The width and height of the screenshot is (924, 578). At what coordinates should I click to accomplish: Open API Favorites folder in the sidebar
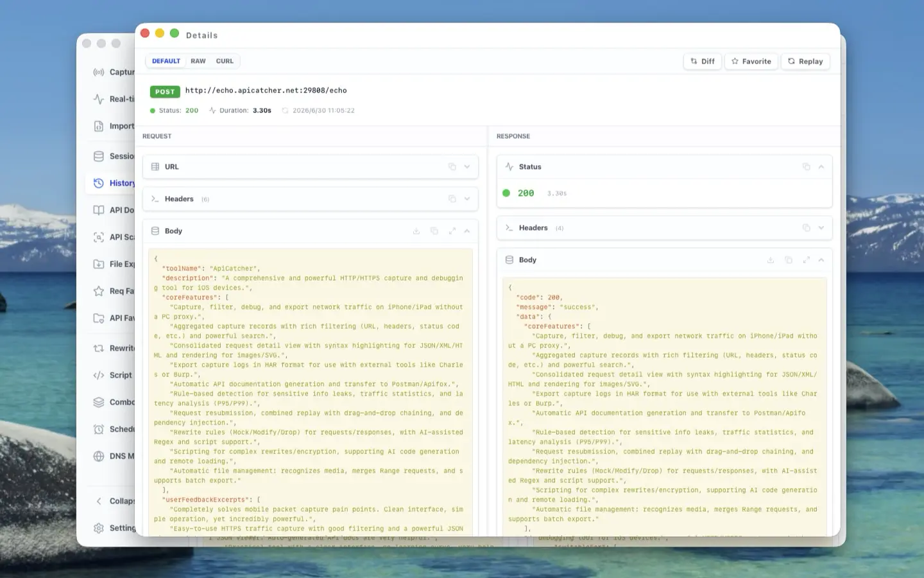(x=114, y=318)
